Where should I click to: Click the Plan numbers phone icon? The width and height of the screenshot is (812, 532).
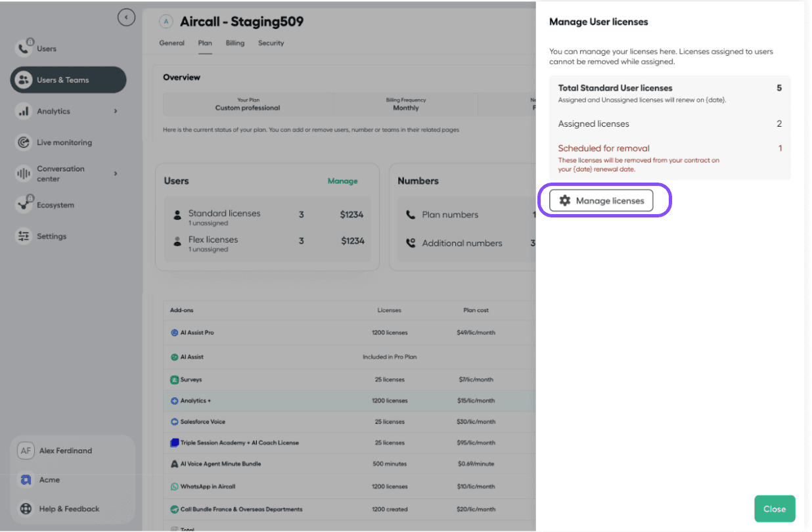click(411, 215)
